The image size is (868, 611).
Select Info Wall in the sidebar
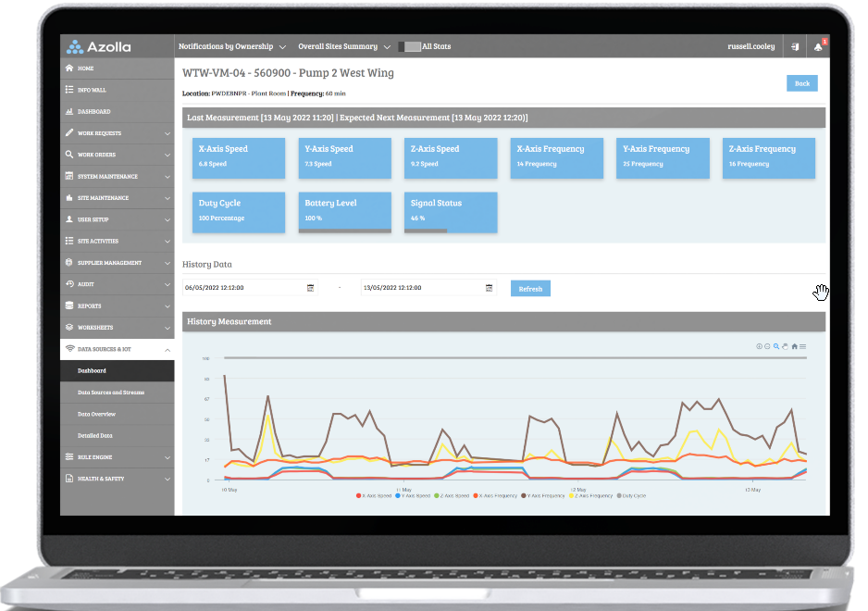point(92,90)
